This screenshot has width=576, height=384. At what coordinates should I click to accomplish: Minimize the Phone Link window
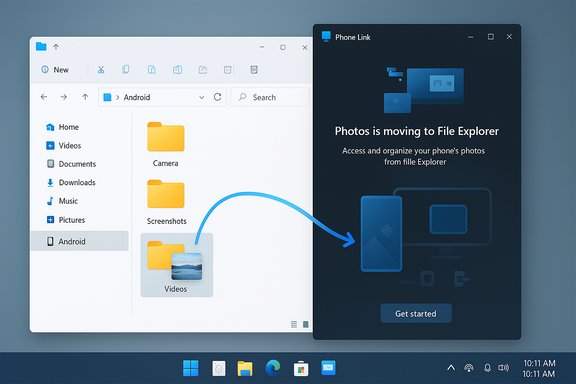[471, 37]
